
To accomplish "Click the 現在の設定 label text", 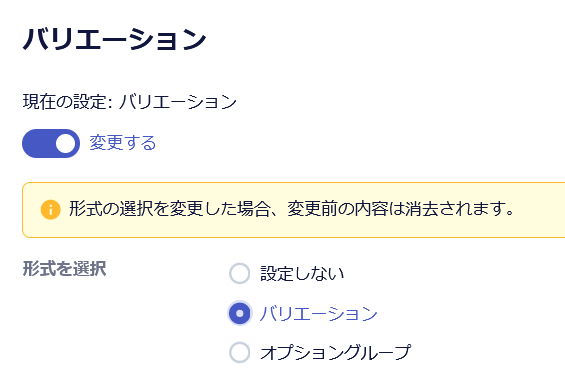I will (64, 102).
